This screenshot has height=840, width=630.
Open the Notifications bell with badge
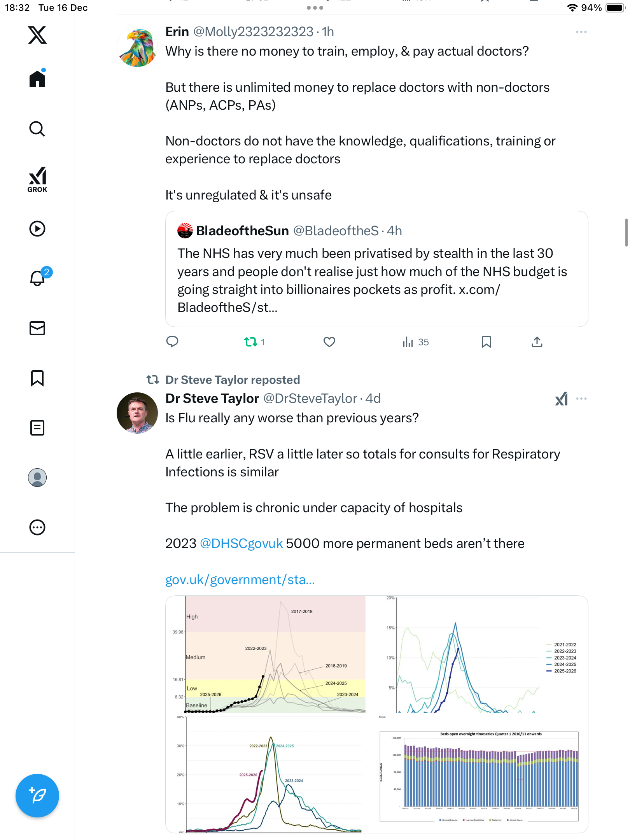pyautogui.click(x=38, y=278)
